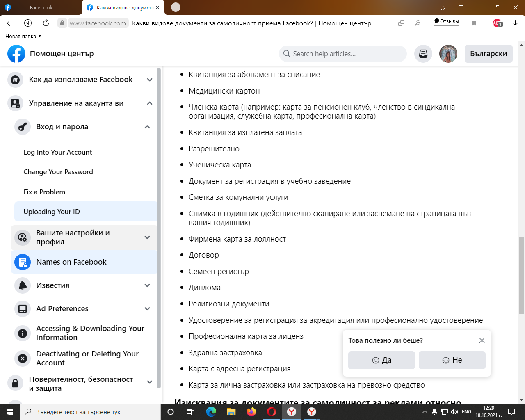Open 'Accessing & Downloading Your Information'
This screenshot has width=525, height=420.
coord(90,333)
